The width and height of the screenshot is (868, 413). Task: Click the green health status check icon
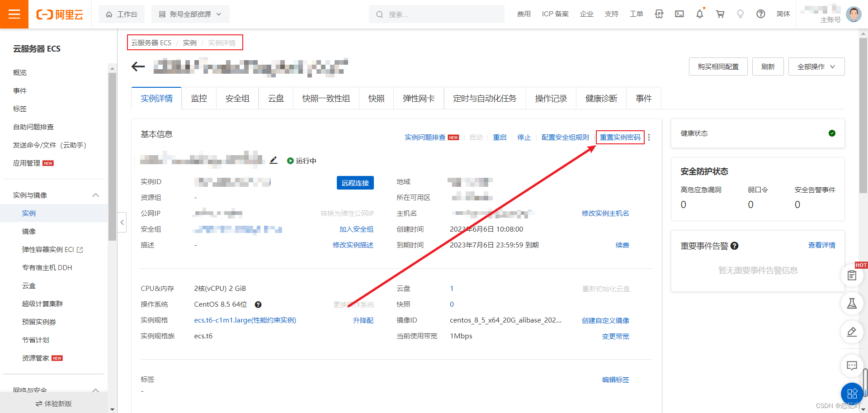[x=832, y=133]
